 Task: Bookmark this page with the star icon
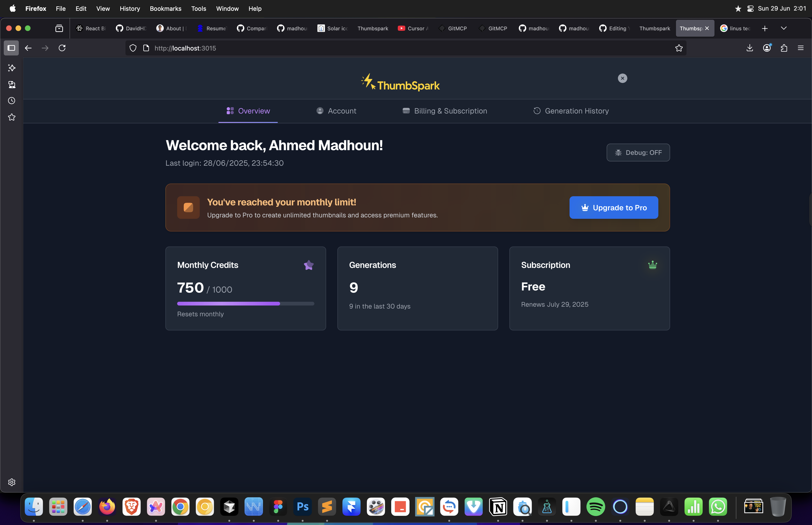[x=679, y=48]
